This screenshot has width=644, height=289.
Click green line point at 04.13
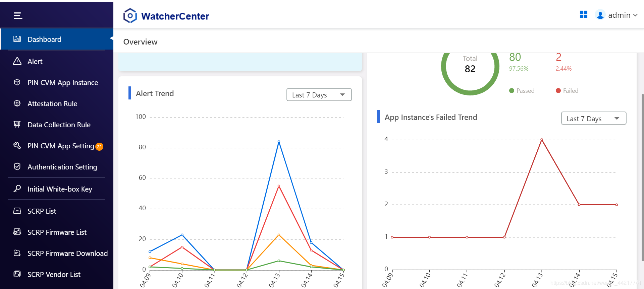point(279,261)
